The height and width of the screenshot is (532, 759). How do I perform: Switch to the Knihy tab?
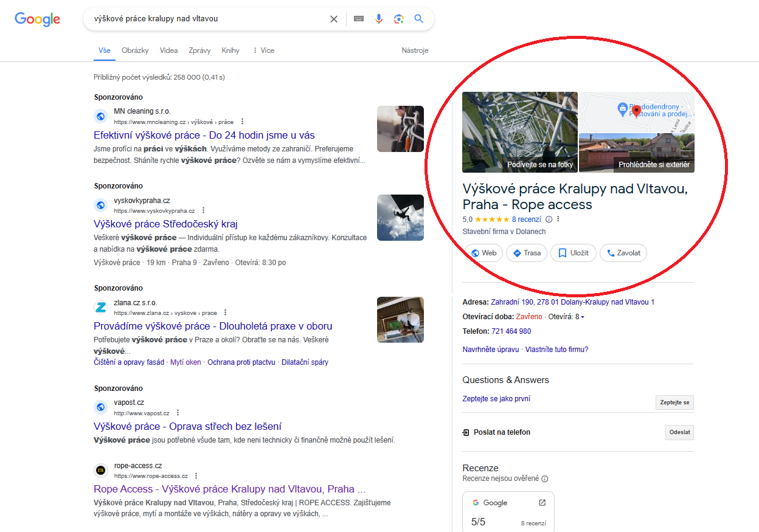(x=230, y=50)
